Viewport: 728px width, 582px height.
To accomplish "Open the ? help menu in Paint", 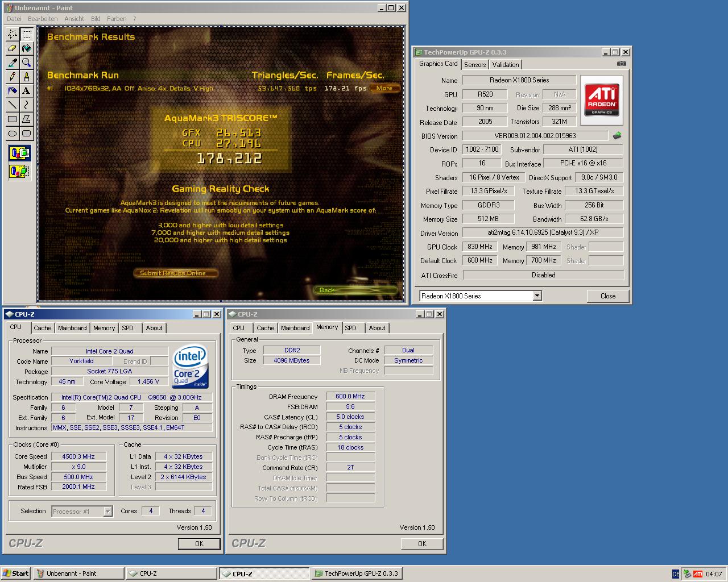I will [135, 19].
